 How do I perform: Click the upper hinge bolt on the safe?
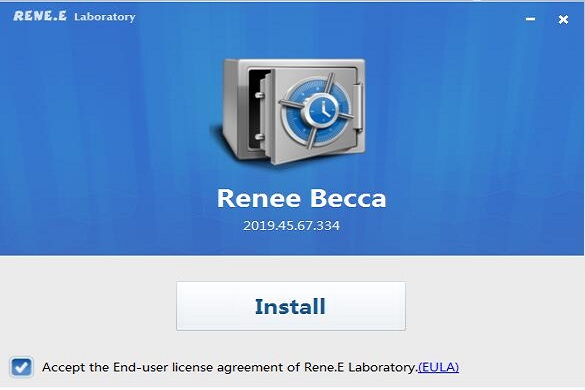pos(260,96)
